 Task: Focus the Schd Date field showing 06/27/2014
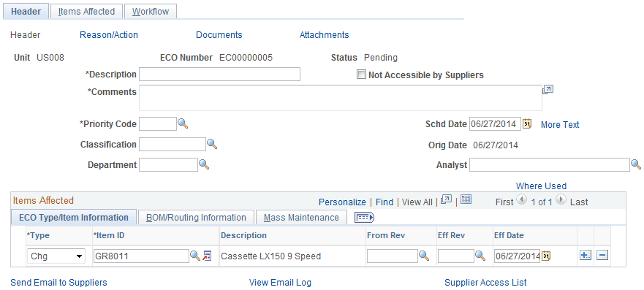tap(496, 124)
